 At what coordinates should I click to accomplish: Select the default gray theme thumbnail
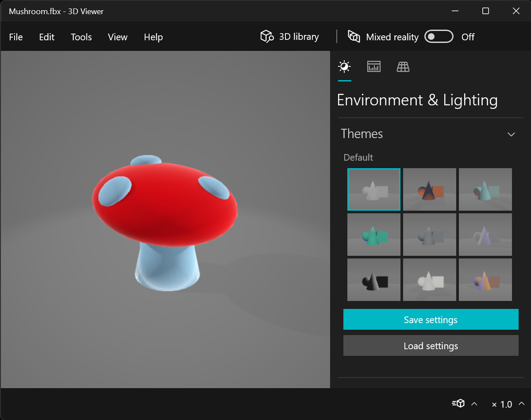374,189
